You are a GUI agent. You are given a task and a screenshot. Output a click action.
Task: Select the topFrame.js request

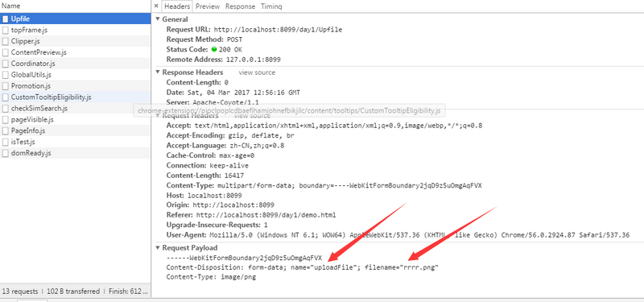[x=75, y=30]
